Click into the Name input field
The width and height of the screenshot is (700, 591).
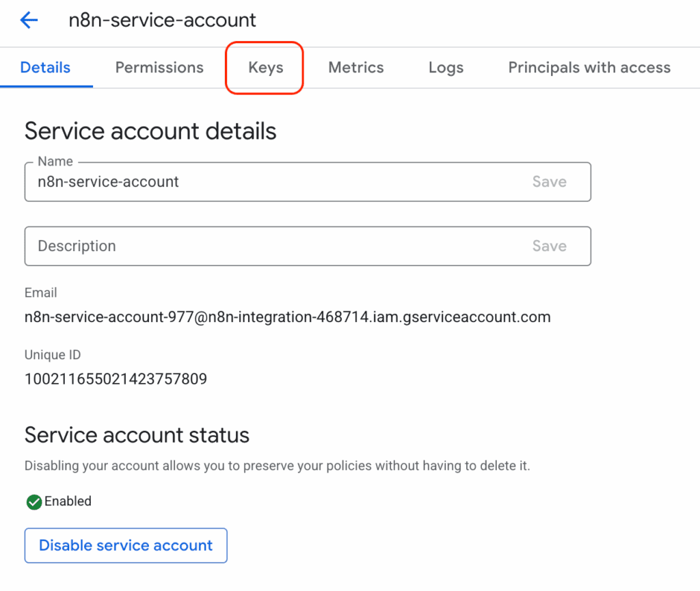tap(273, 182)
